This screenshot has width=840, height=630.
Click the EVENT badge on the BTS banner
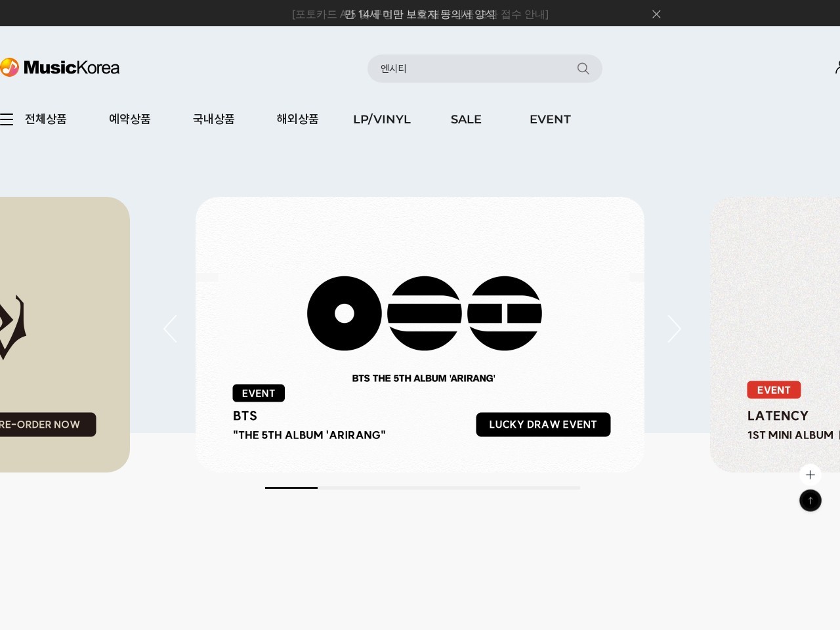coord(258,392)
